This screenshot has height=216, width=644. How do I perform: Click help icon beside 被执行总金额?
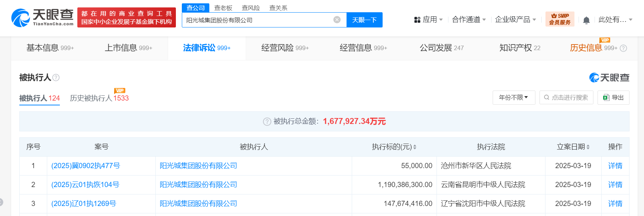point(267,122)
